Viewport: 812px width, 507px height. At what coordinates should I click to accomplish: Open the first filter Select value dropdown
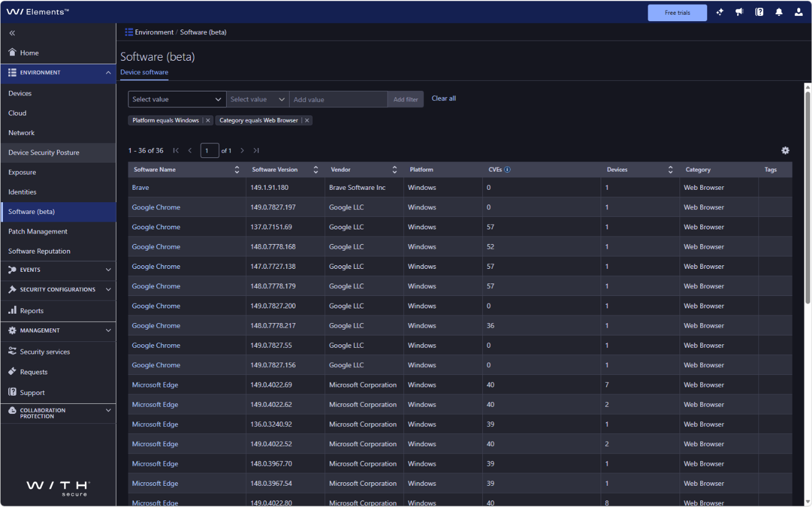(177, 99)
